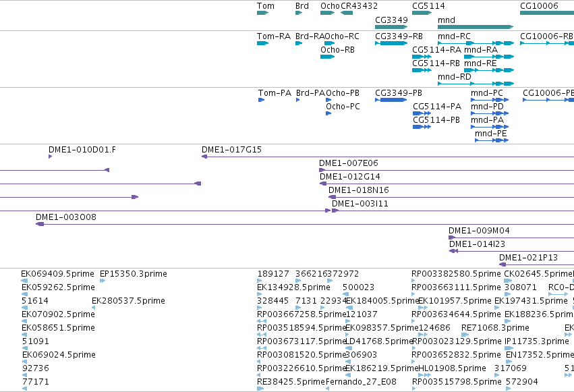Click the CG5114 gene label

pos(428,6)
